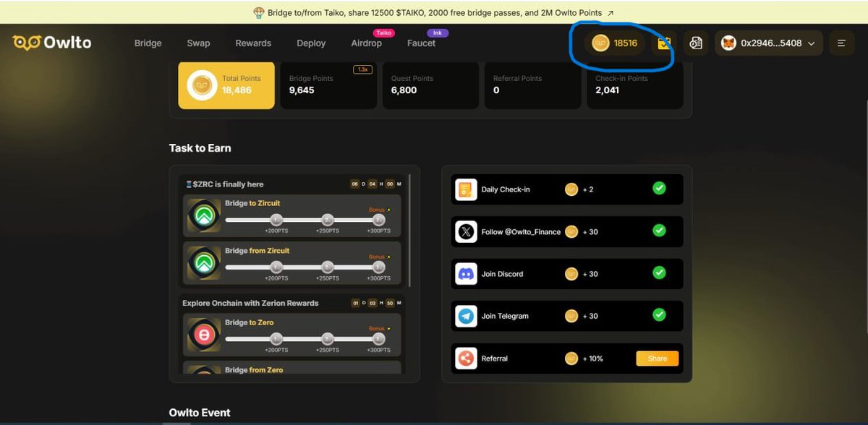Click the "Task to Earn" heading
This screenshot has width=868, height=425.
200,148
